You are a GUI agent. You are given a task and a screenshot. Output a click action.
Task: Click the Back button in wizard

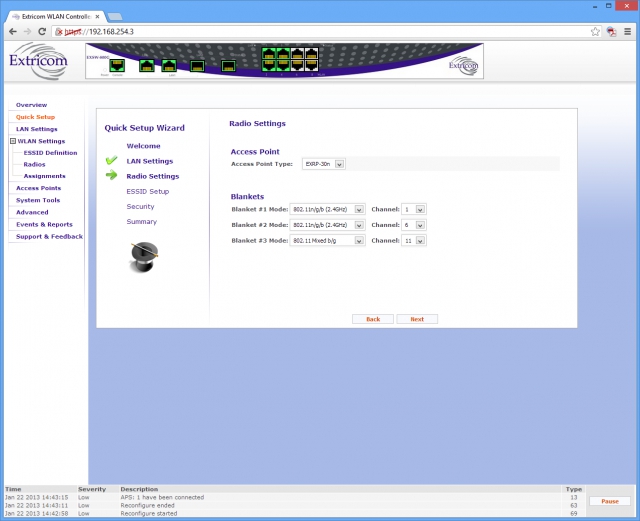pyautogui.click(x=373, y=319)
